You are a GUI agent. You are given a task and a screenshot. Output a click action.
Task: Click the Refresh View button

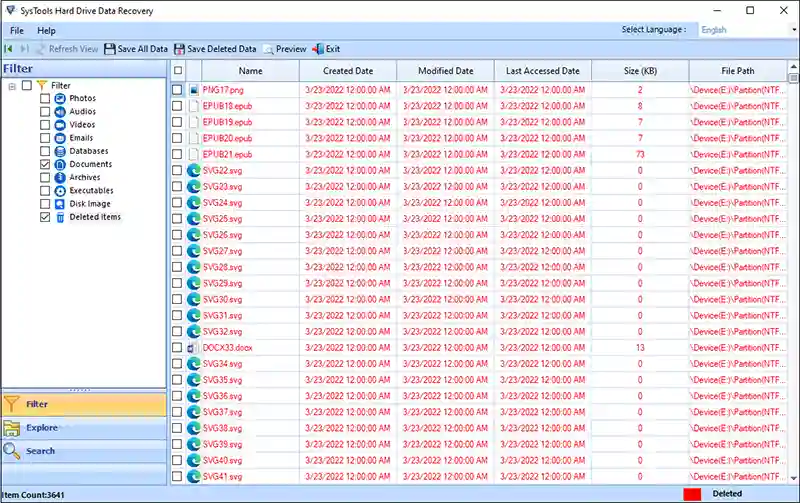67,49
